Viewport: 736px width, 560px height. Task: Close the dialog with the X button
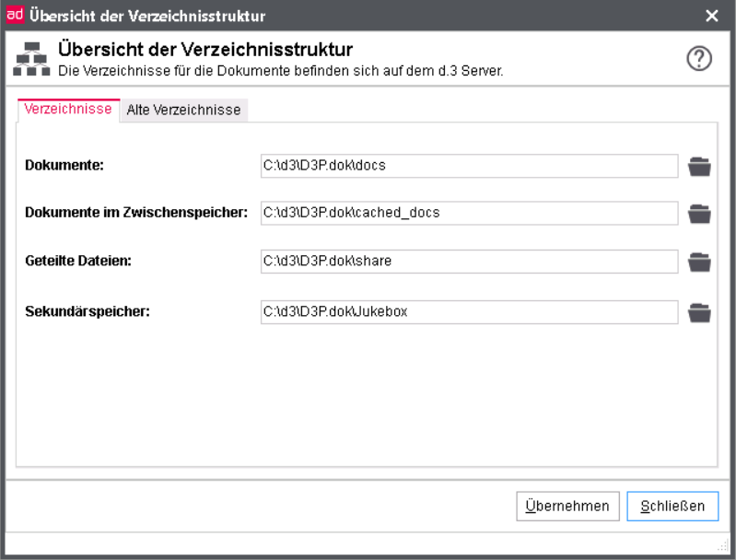(712, 16)
